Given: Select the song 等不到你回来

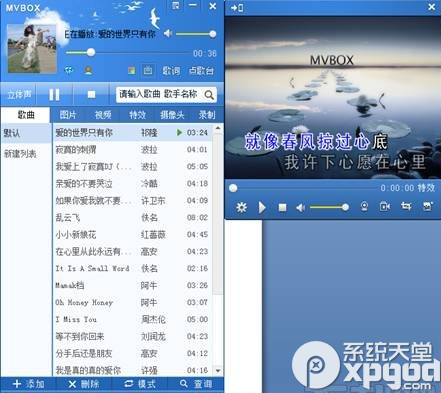Looking at the screenshot, I should [133, 336].
